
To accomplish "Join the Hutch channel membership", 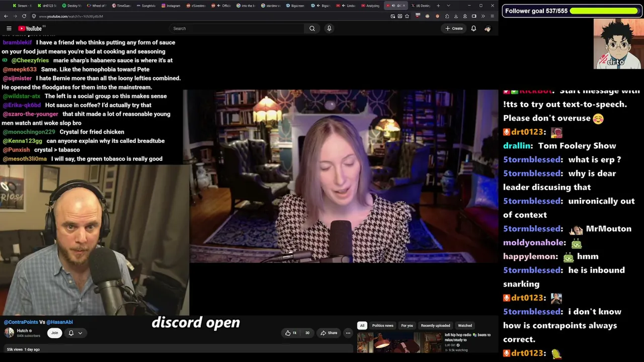I will [54, 333].
